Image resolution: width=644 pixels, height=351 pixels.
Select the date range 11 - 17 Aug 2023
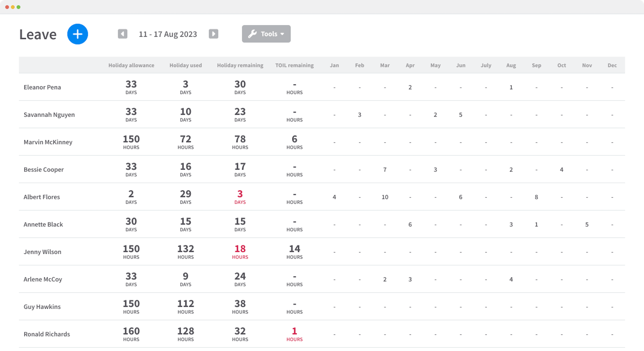click(168, 34)
